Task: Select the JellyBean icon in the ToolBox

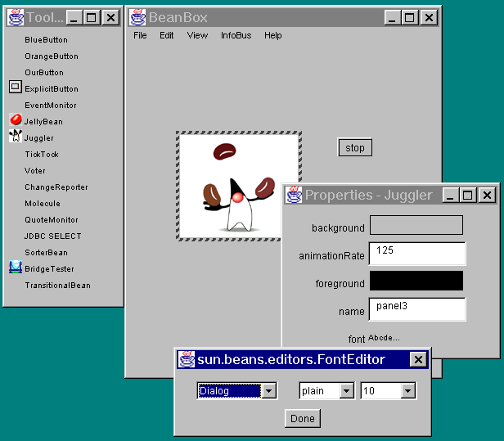Action: pyautogui.click(x=16, y=121)
